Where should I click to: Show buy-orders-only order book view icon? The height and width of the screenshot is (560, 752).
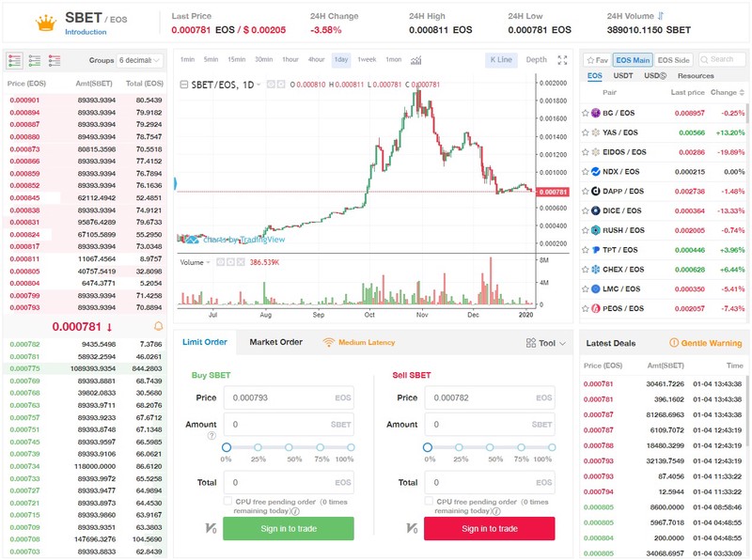[x=35, y=60]
